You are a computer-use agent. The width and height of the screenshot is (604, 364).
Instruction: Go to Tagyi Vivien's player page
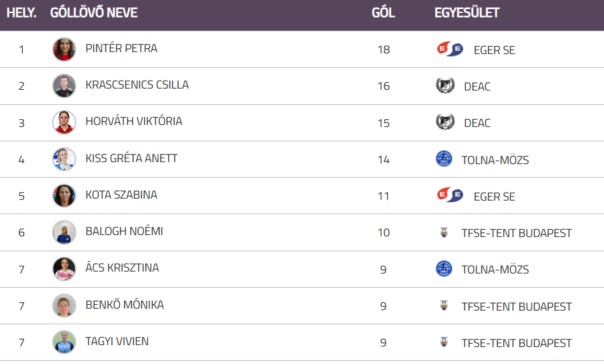(x=117, y=341)
